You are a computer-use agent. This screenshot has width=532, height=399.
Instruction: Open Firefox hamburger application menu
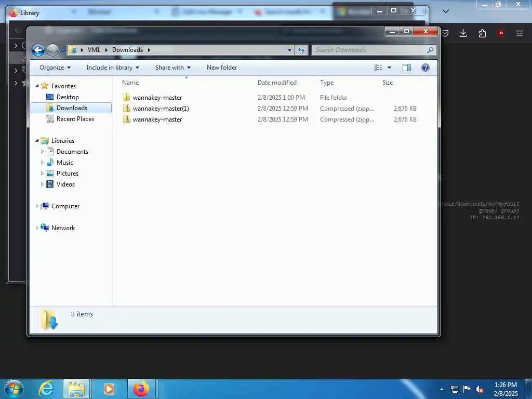[x=519, y=33]
